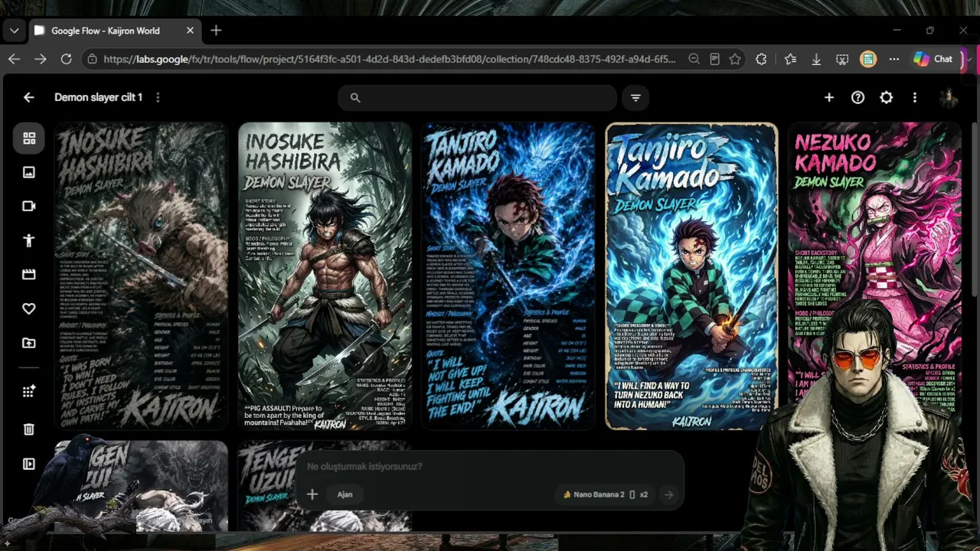The height and width of the screenshot is (551, 980).
Task: Show images only via sidebar image icon
Action: pyautogui.click(x=29, y=172)
